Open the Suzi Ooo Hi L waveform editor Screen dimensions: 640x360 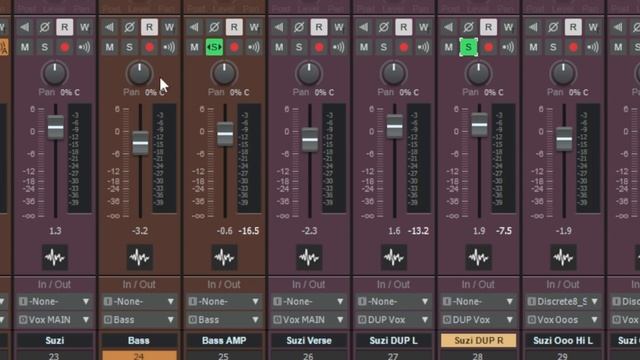click(563, 258)
